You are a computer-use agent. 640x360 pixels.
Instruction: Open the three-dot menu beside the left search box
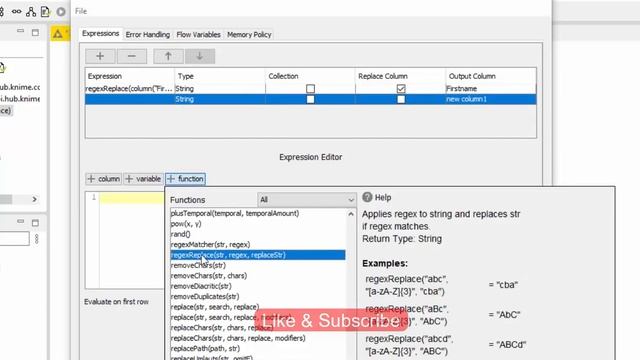tap(37, 239)
